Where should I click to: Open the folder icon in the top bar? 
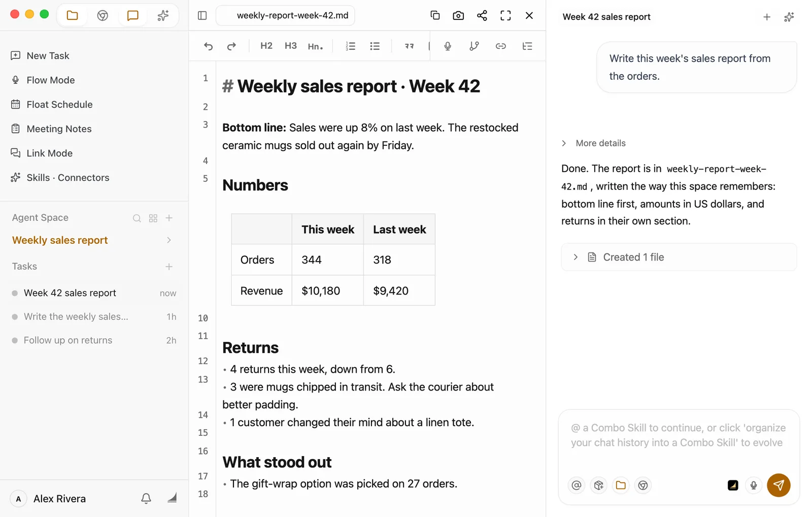[x=73, y=15]
